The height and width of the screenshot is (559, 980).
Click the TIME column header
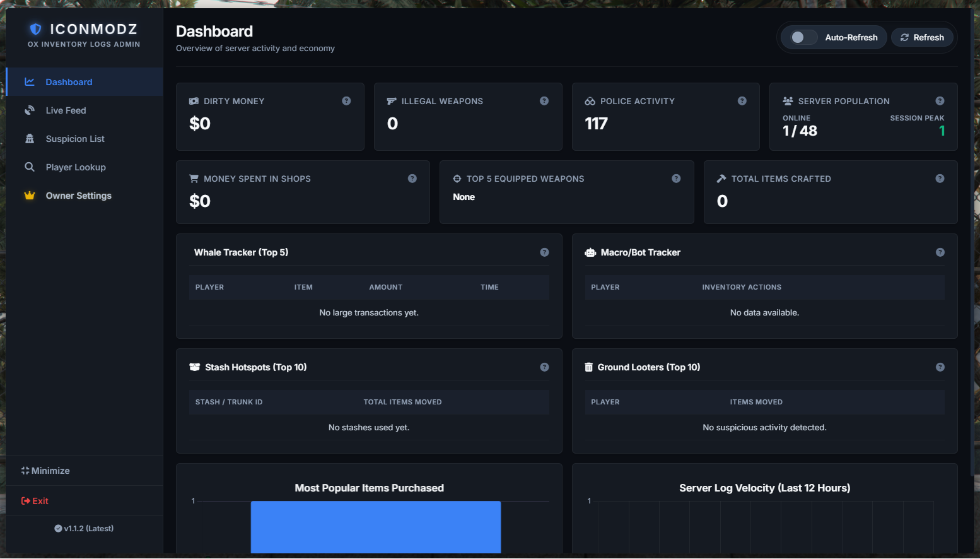pos(489,287)
